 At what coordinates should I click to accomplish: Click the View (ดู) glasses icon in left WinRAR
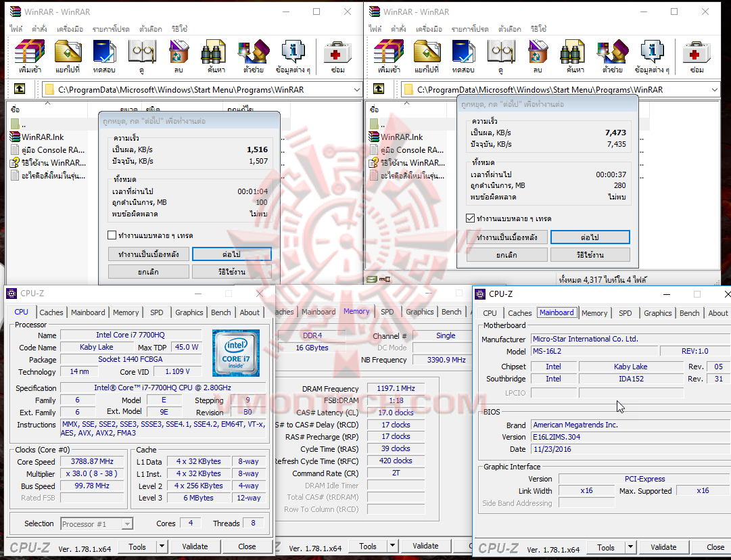click(x=142, y=56)
